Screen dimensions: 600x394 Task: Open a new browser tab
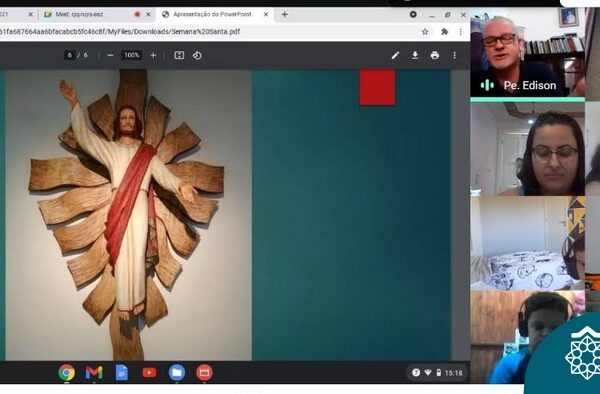click(284, 15)
